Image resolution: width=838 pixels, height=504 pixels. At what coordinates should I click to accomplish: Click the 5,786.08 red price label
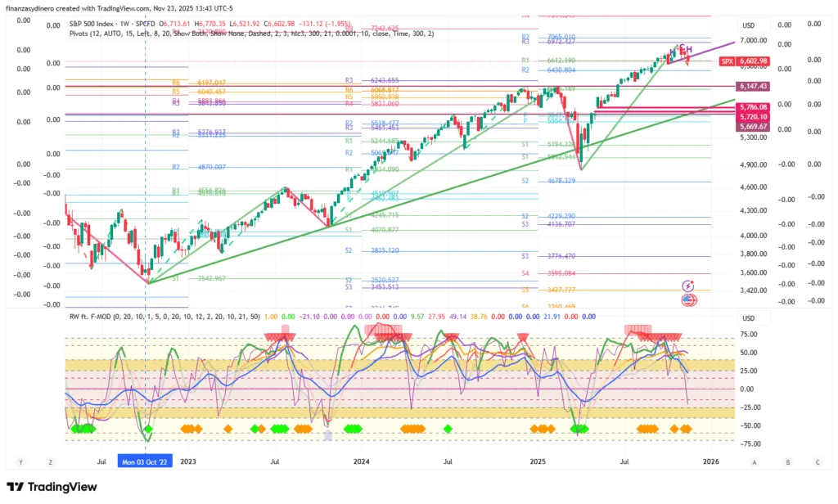click(x=752, y=107)
